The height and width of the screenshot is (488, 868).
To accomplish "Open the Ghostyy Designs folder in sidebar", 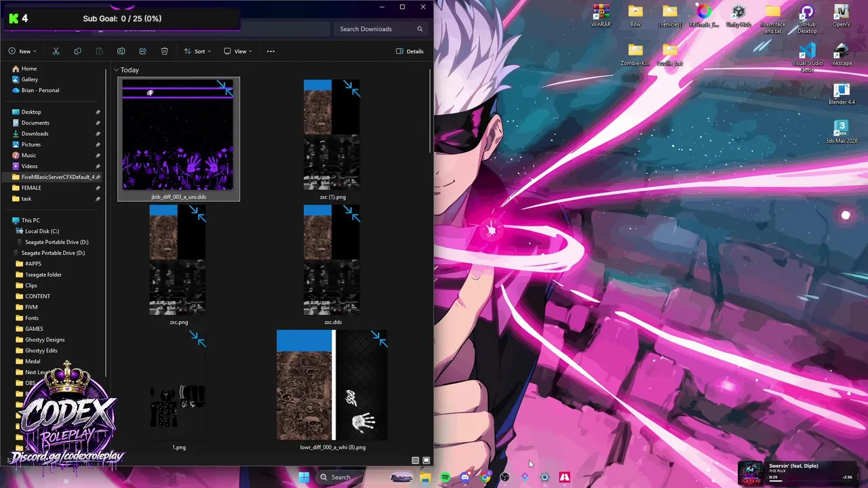I will click(x=40, y=340).
